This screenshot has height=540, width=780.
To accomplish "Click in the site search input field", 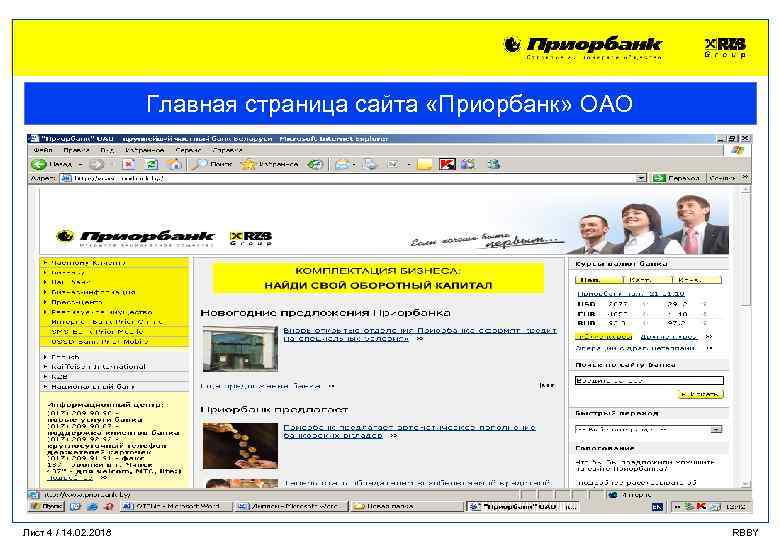I will [649, 380].
